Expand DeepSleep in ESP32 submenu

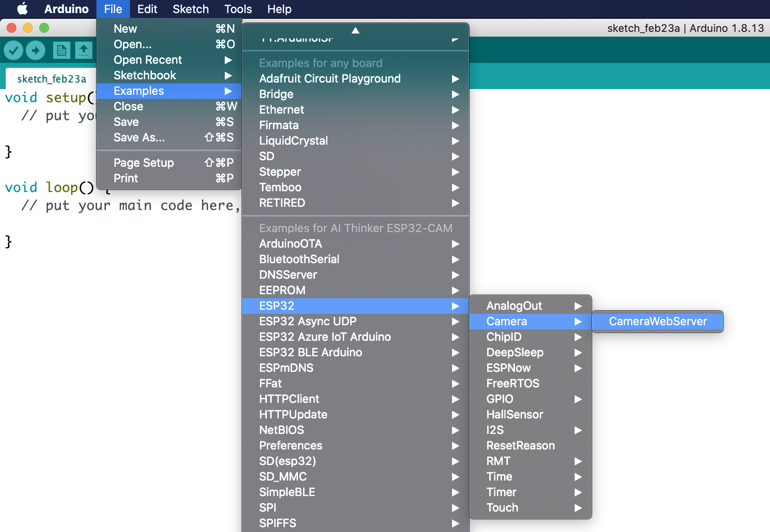[x=530, y=352]
